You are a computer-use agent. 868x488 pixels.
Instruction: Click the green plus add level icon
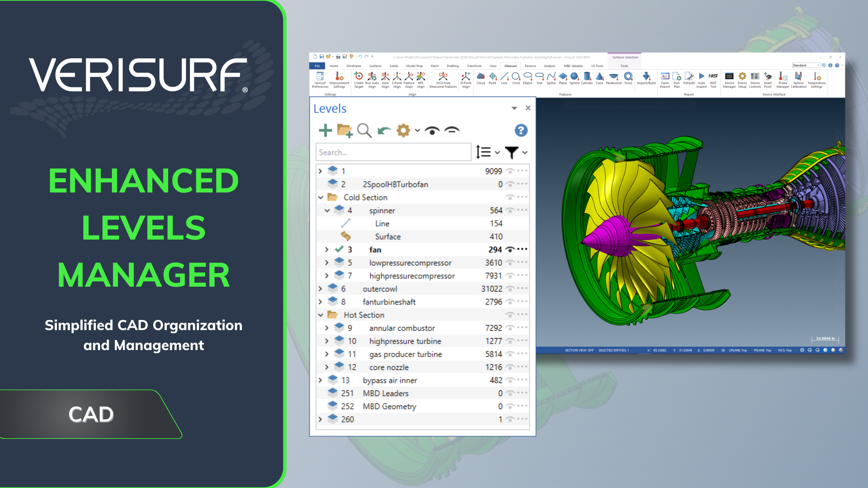(325, 130)
